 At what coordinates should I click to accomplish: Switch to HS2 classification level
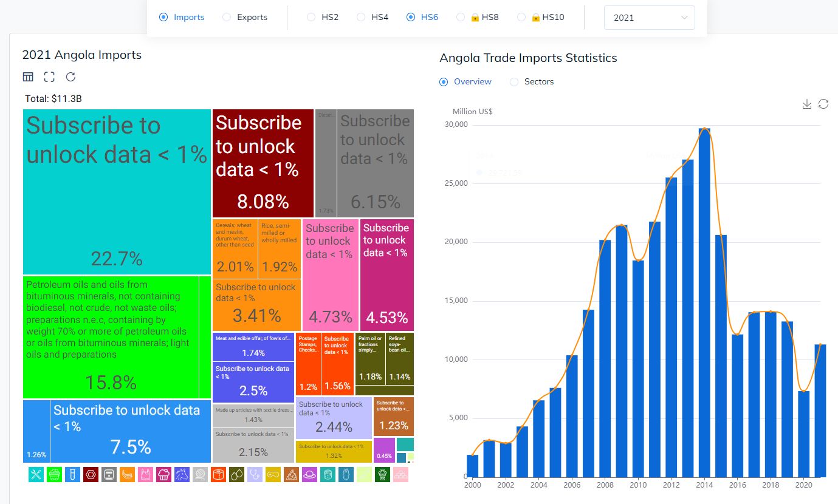coord(311,17)
